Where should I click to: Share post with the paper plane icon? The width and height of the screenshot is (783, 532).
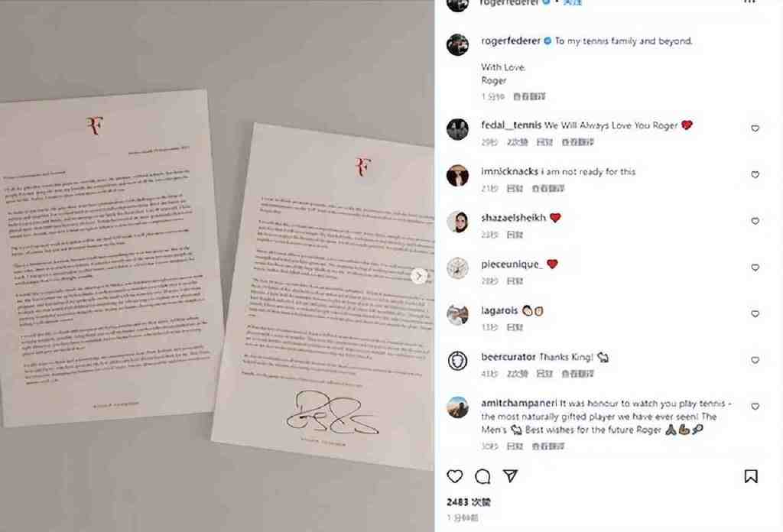point(510,475)
